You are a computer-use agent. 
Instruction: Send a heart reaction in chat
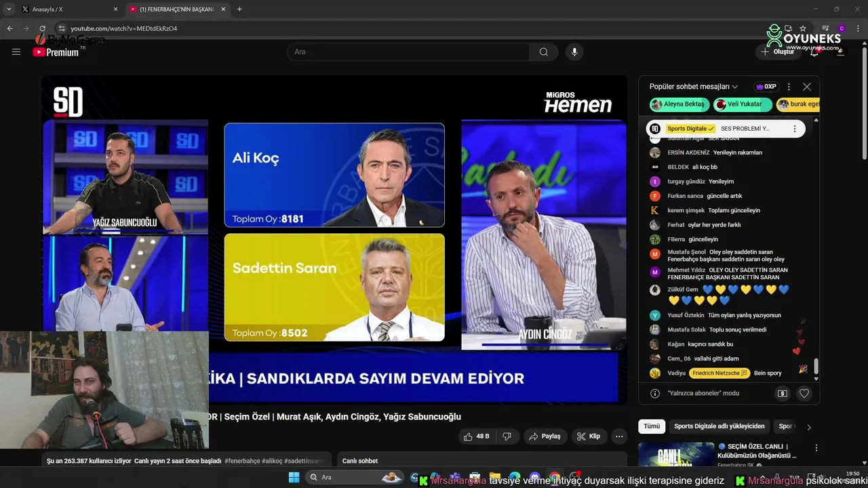(x=804, y=393)
